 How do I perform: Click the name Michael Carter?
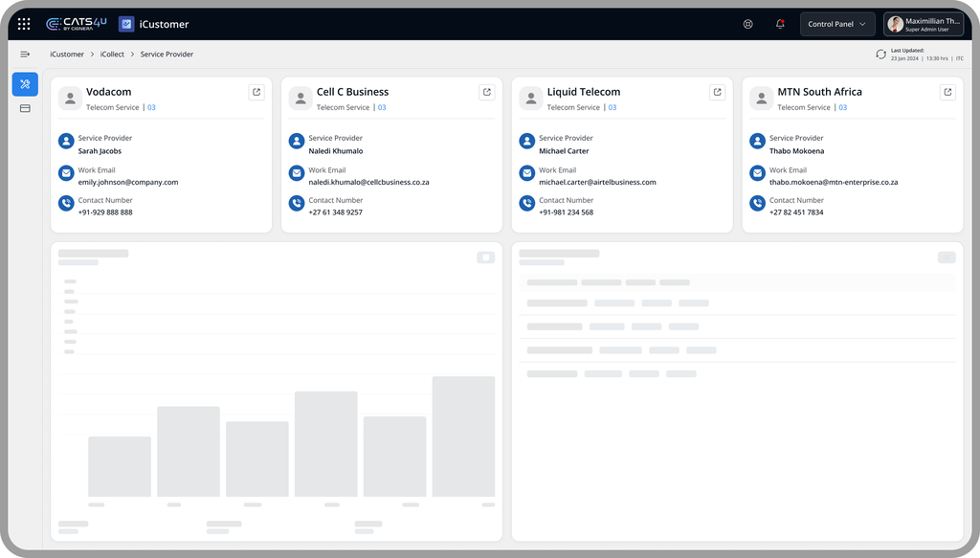564,151
